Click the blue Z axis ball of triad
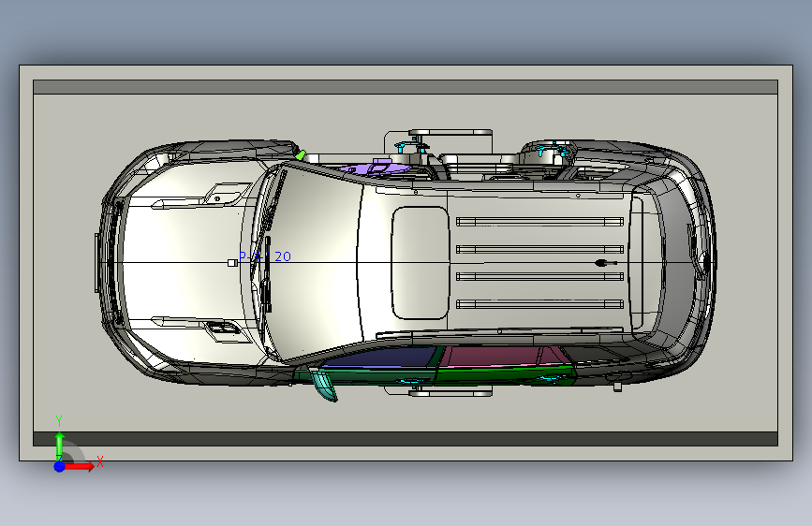Image resolution: width=812 pixels, height=526 pixels. [x=60, y=466]
